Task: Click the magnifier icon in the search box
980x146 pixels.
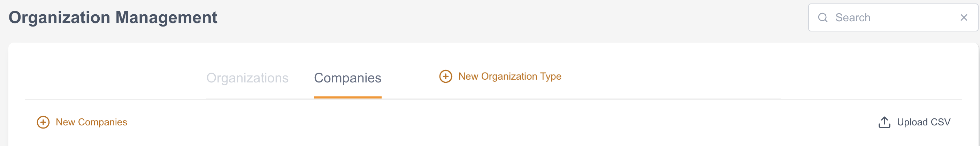Action: (822, 17)
